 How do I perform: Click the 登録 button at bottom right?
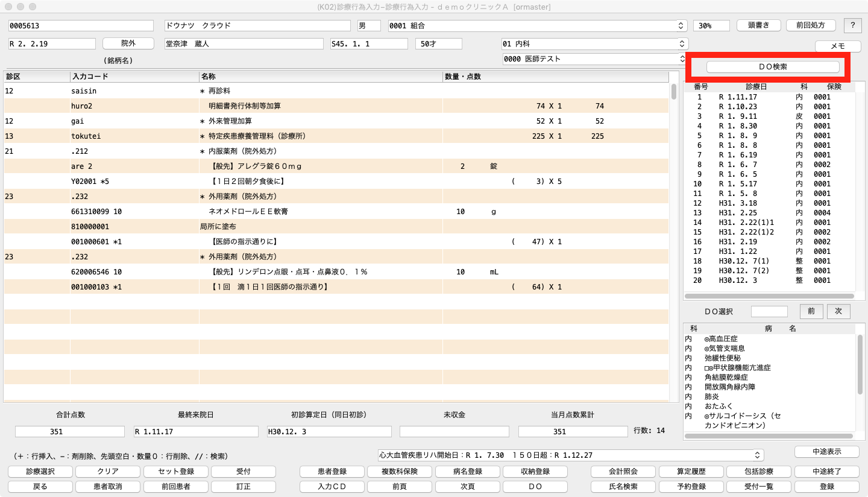(826, 486)
